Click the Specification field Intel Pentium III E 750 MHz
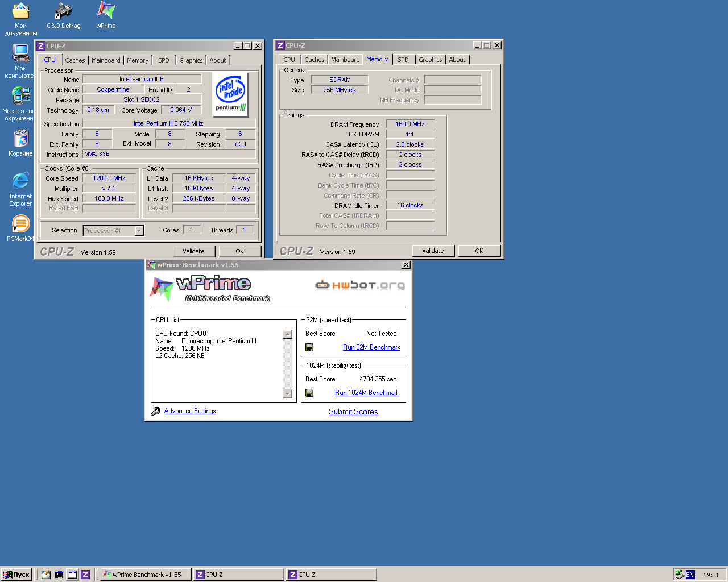The height and width of the screenshot is (582, 728). (x=168, y=123)
